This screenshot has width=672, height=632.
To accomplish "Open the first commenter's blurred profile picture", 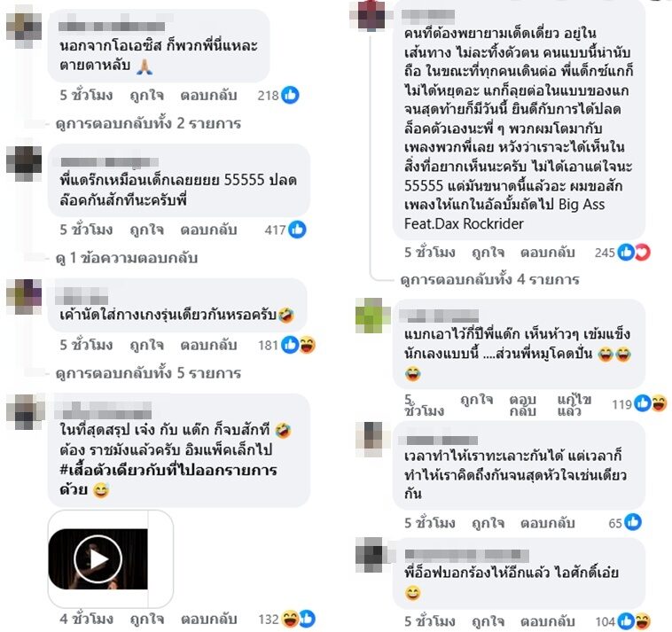I will pos(24,27).
